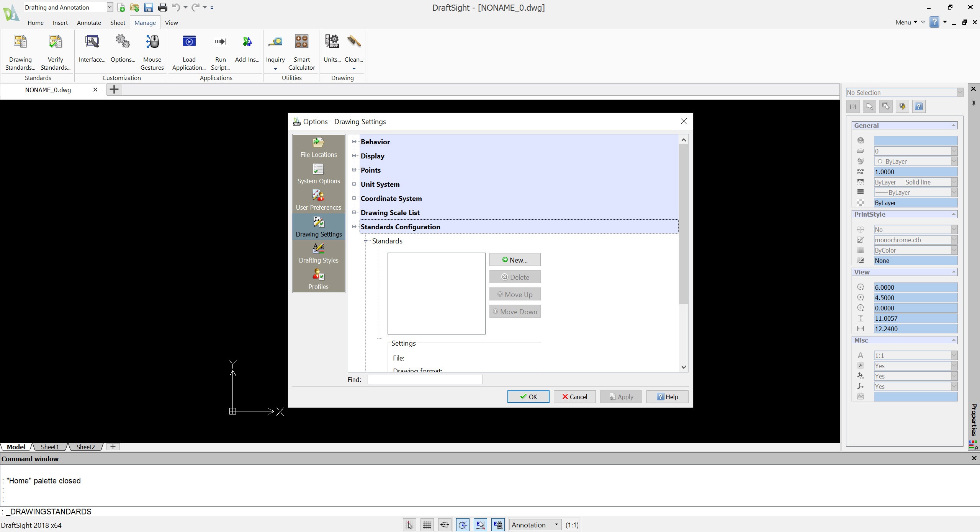This screenshot has width=980, height=532.
Task: Click in the Find input field
Action: (x=425, y=379)
